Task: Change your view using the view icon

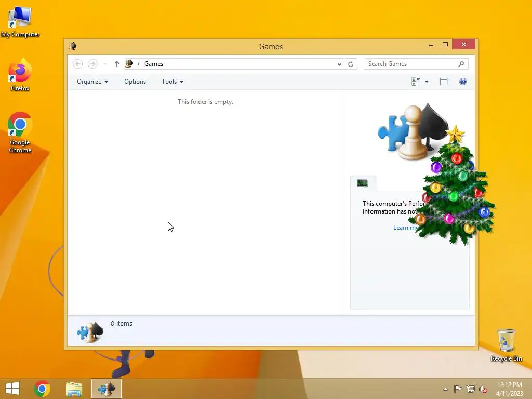Action: [x=416, y=82]
